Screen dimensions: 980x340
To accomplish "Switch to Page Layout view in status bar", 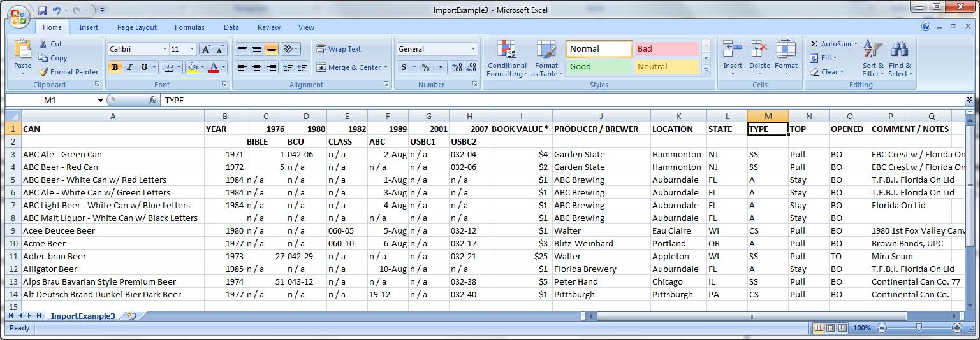I will [830, 328].
